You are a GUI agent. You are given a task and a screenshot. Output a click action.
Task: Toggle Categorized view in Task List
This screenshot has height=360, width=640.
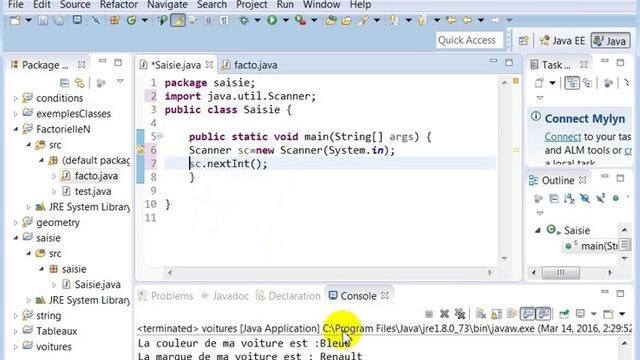[x=572, y=83]
